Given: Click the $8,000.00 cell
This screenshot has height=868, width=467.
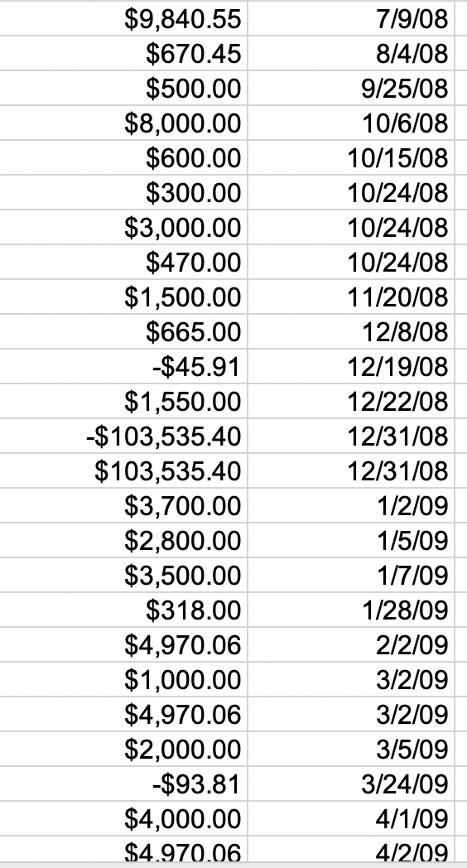Looking at the screenshot, I should coord(123,123).
